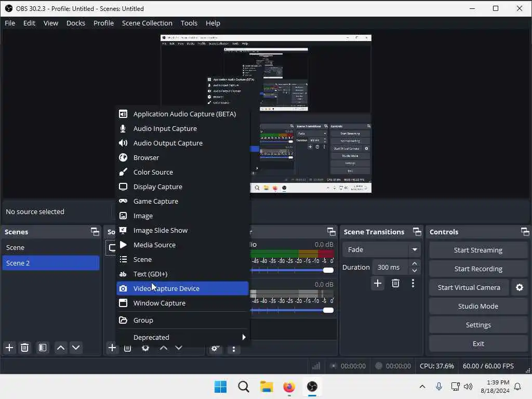The image size is (532, 399).
Task: Open audio mixer options three-dot menu
Action: tap(234, 349)
